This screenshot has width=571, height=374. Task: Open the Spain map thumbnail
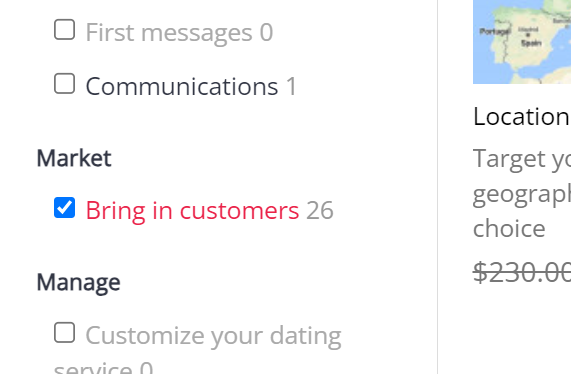522,42
